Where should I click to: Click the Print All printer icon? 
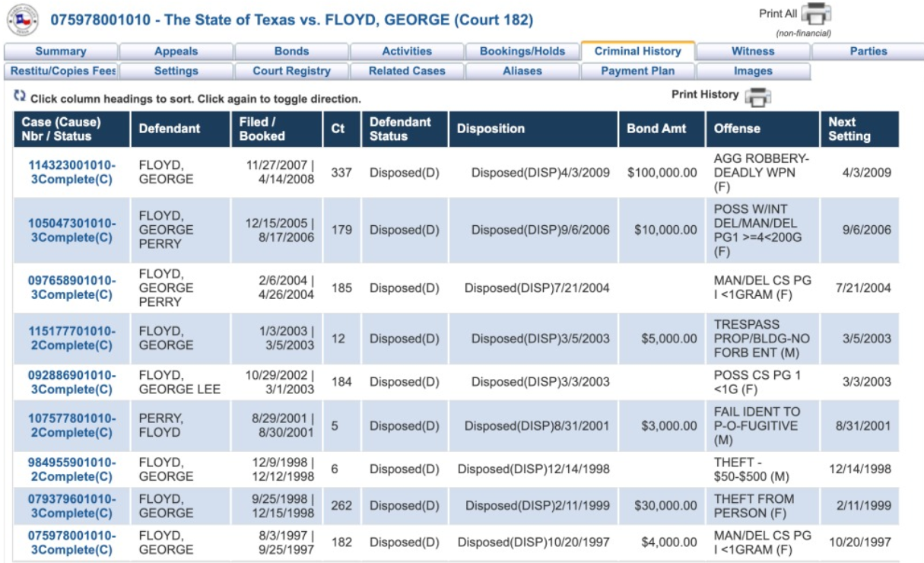pyautogui.click(x=817, y=14)
